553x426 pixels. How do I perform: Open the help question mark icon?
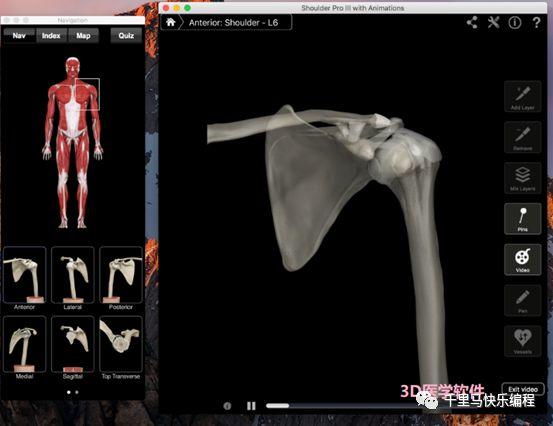tap(536, 23)
